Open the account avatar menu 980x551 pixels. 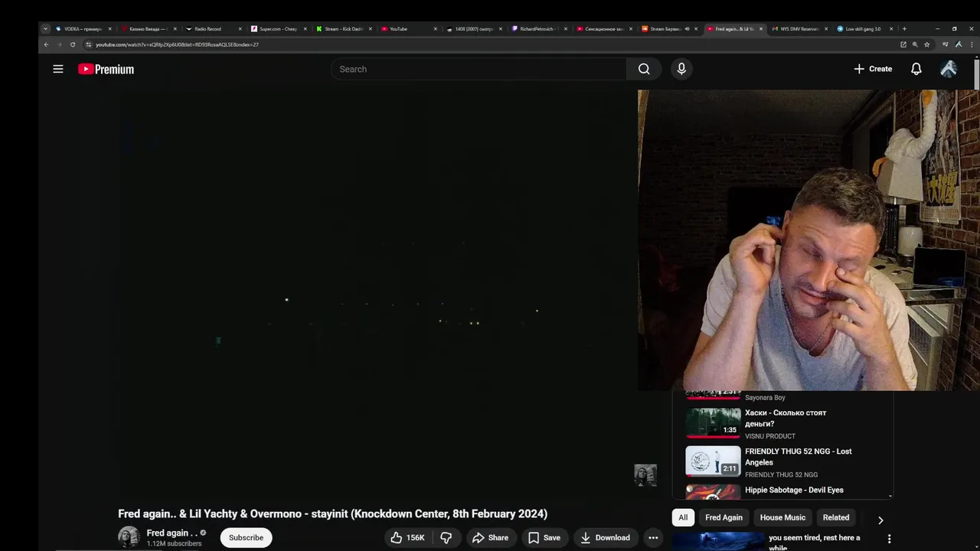pyautogui.click(x=949, y=69)
